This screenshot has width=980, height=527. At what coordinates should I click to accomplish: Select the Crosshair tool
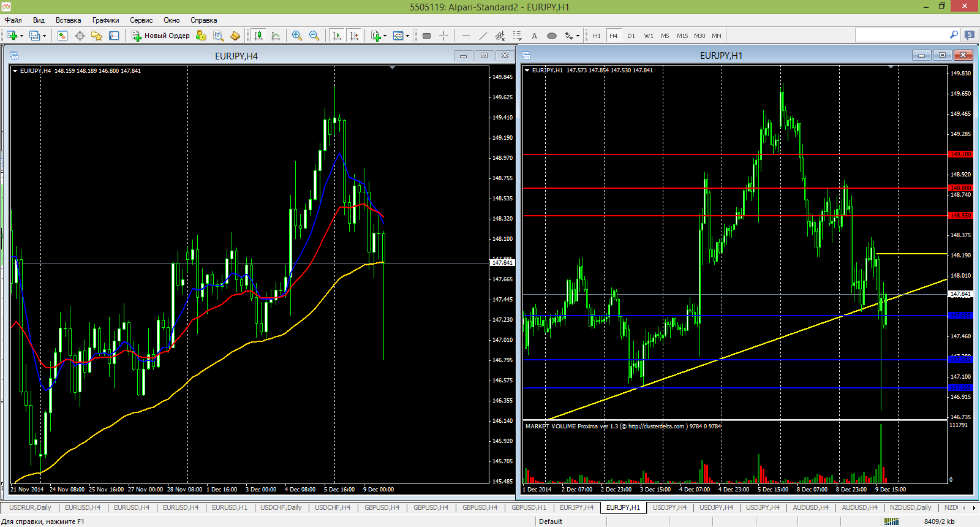coord(444,36)
